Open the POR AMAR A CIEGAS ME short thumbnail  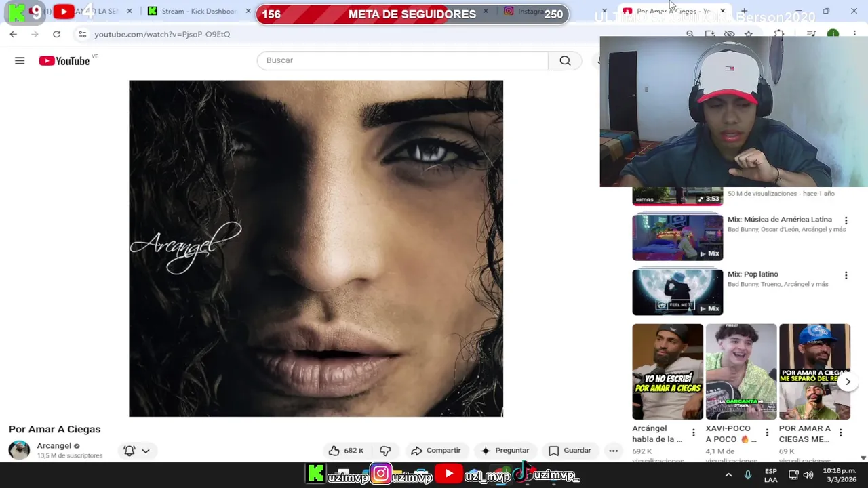pyautogui.click(x=814, y=371)
